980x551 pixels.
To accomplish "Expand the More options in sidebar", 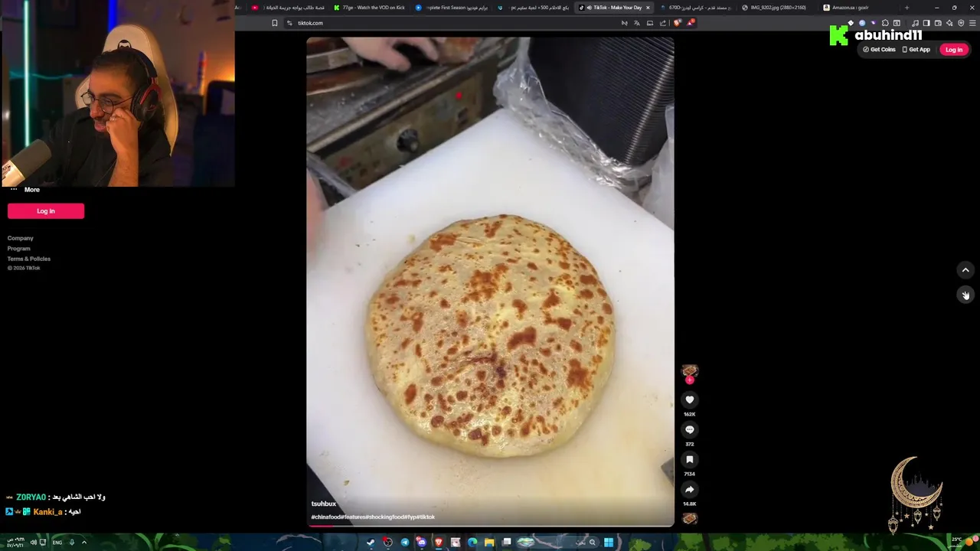I will pyautogui.click(x=24, y=190).
